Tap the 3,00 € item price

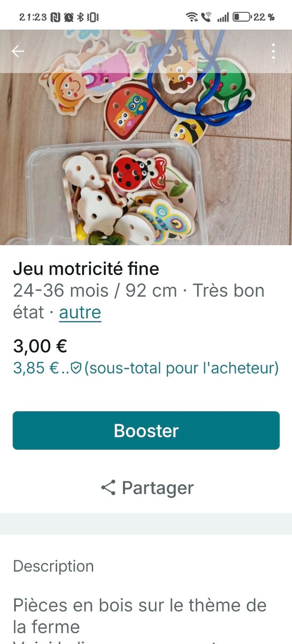(x=40, y=346)
